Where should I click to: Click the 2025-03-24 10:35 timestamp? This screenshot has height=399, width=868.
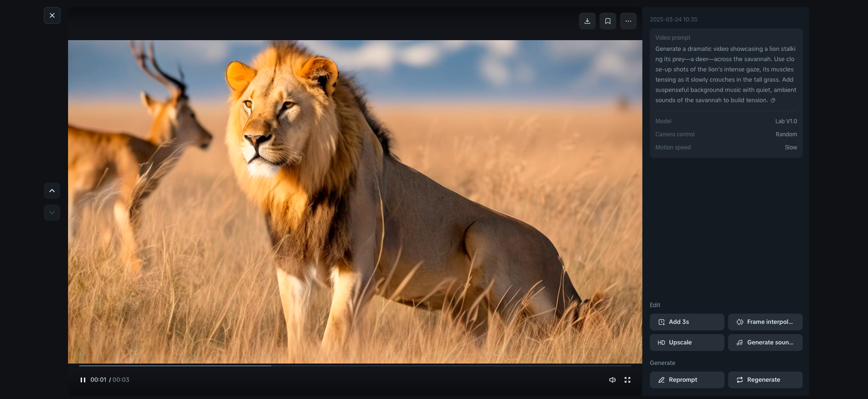tap(674, 20)
